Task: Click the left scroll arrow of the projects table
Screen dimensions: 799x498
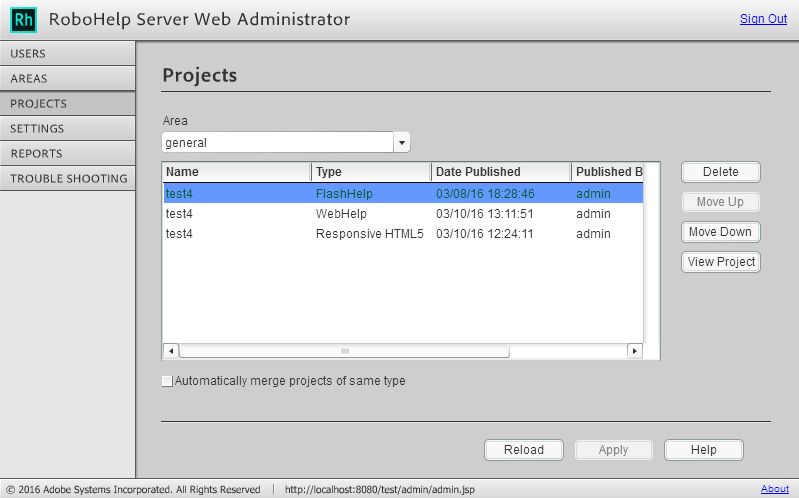Action: click(171, 351)
